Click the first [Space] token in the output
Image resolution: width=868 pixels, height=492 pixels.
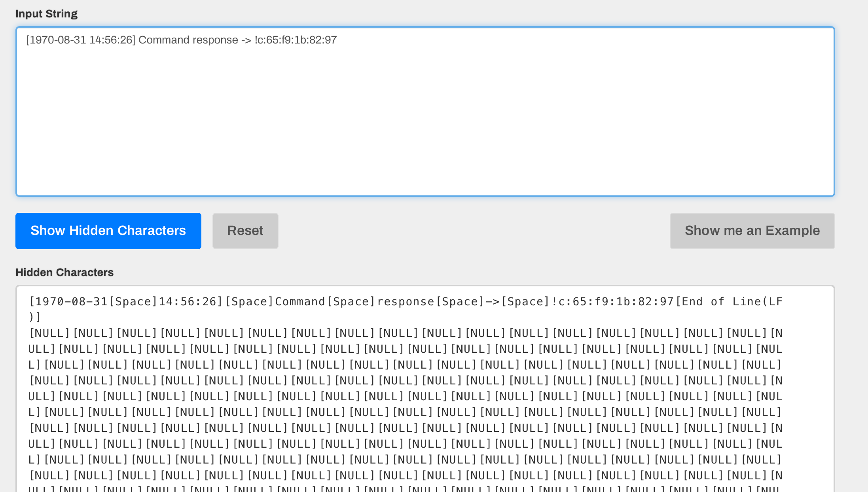tap(133, 301)
